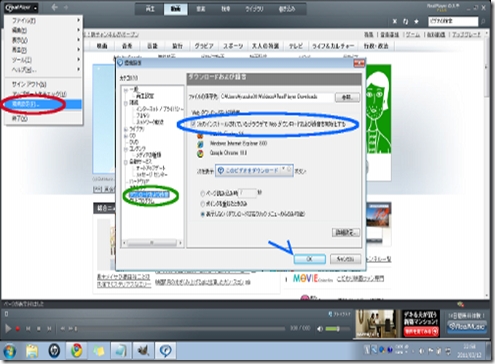Switch to the 再生 tab
The width and height of the screenshot is (495, 364).
click(x=150, y=9)
